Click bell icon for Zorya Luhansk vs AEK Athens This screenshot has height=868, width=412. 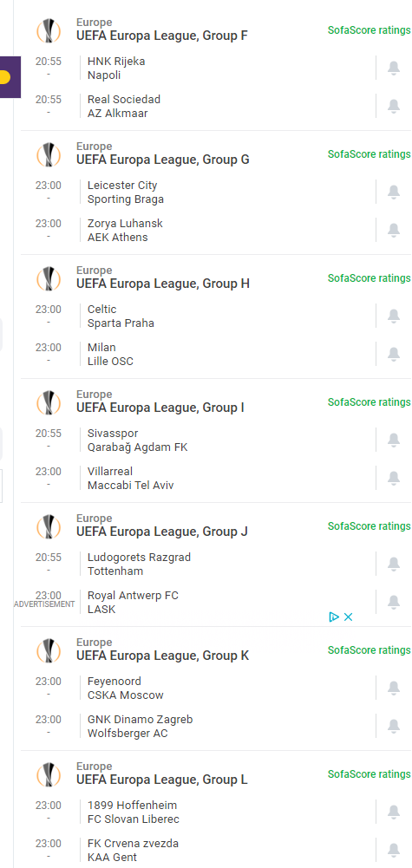click(393, 231)
